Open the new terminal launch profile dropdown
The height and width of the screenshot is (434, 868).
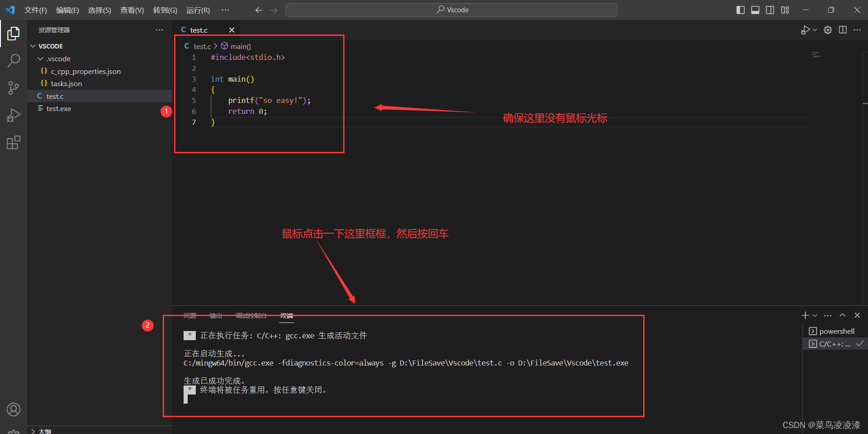(x=815, y=315)
